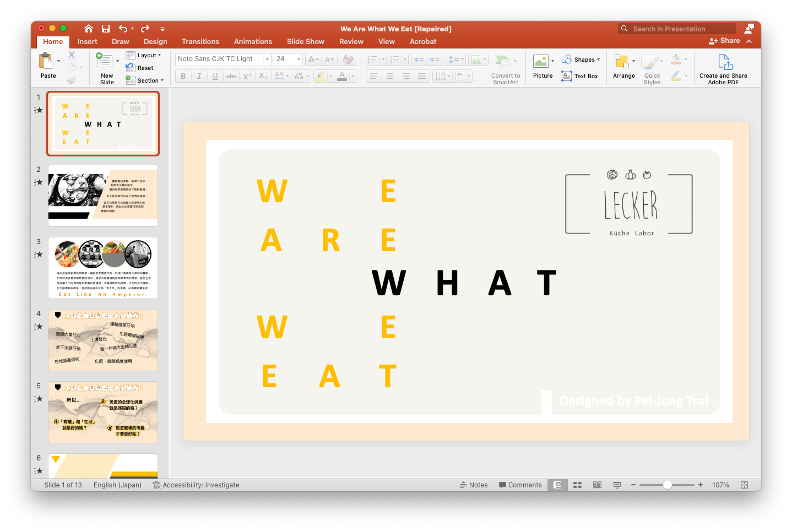This screenshot has width=792, height=532.
Task: Click the font color A swatch
Action: pyautogui.click(x=342, y=76)
